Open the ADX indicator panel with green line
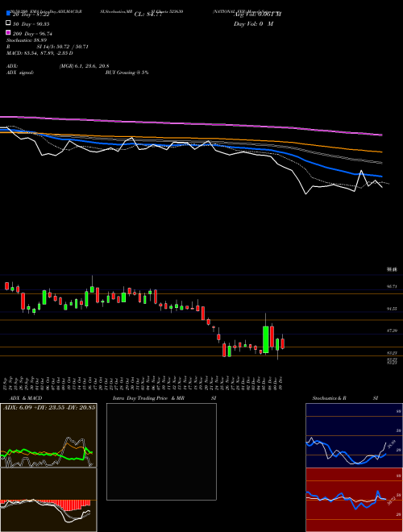Image resolution: width=403 pixels, height=532 pixels. (48, 435)
